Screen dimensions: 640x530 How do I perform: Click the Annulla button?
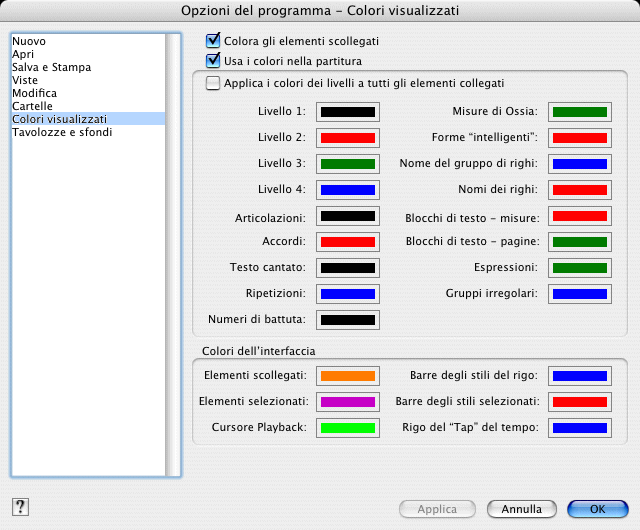pos(522,509)
